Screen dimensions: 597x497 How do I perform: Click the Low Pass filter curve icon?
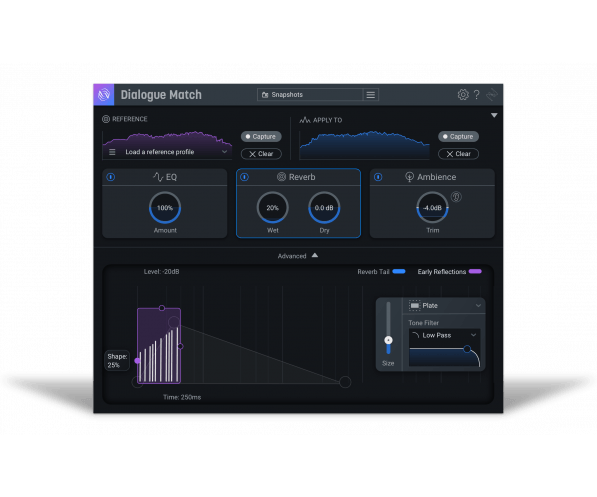pos(416,335)
